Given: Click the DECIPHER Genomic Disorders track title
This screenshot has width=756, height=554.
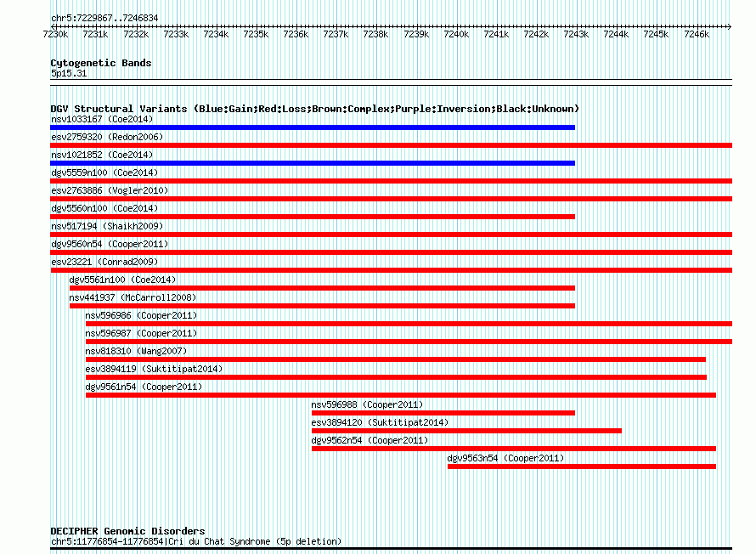Looking at the screenshot, I should tap(127, 531).
